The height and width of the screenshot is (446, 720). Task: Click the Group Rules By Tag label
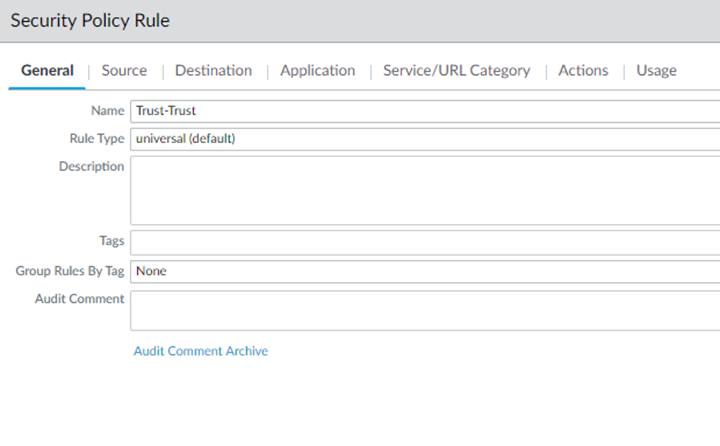pyautogui.click(x=70, y=271)
